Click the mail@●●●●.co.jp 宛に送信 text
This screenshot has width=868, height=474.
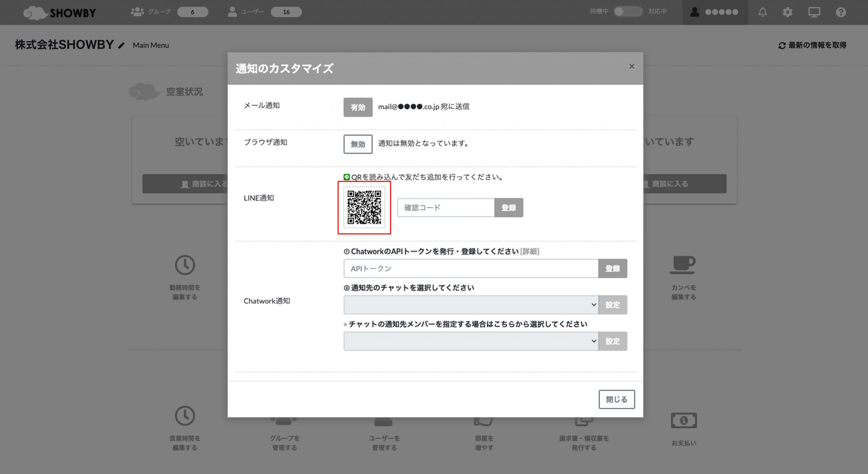[423, 106]
